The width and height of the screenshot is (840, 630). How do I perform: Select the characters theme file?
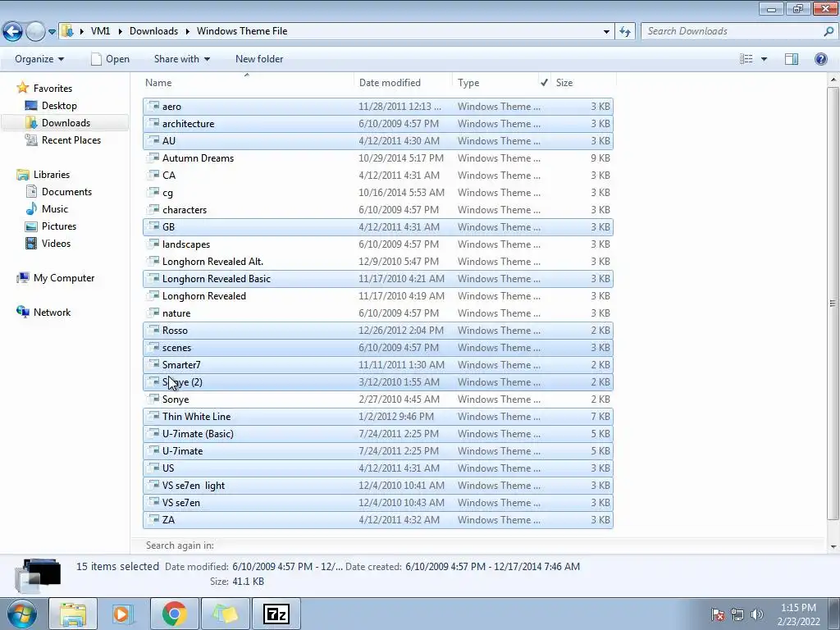377,210
